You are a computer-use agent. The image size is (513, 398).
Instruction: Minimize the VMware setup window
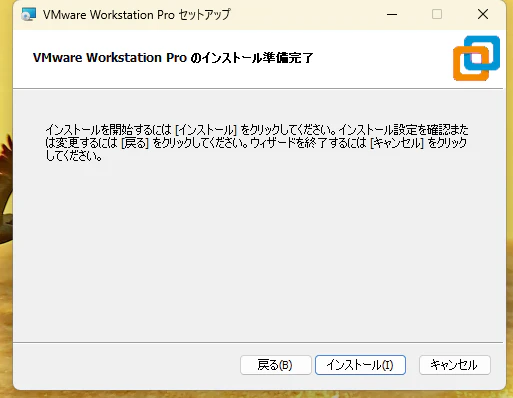(x=392, y=14)
